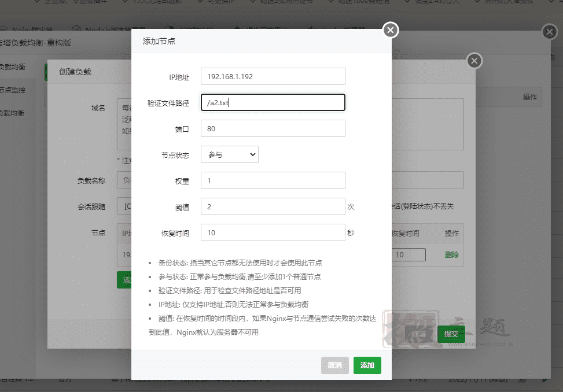The image size is (563, 392).
Task: Edit the IP地址 field 192.168.1.192
Action: [273, 76]
